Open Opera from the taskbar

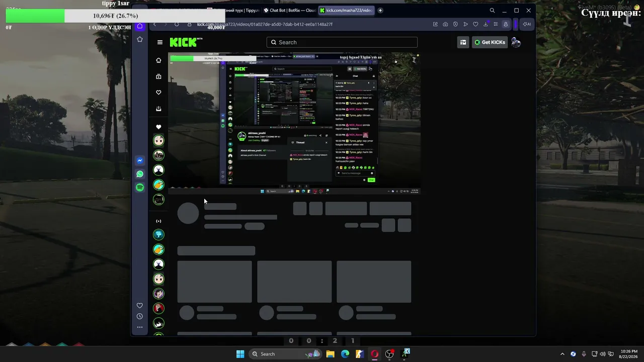click(x=375, y=354)
